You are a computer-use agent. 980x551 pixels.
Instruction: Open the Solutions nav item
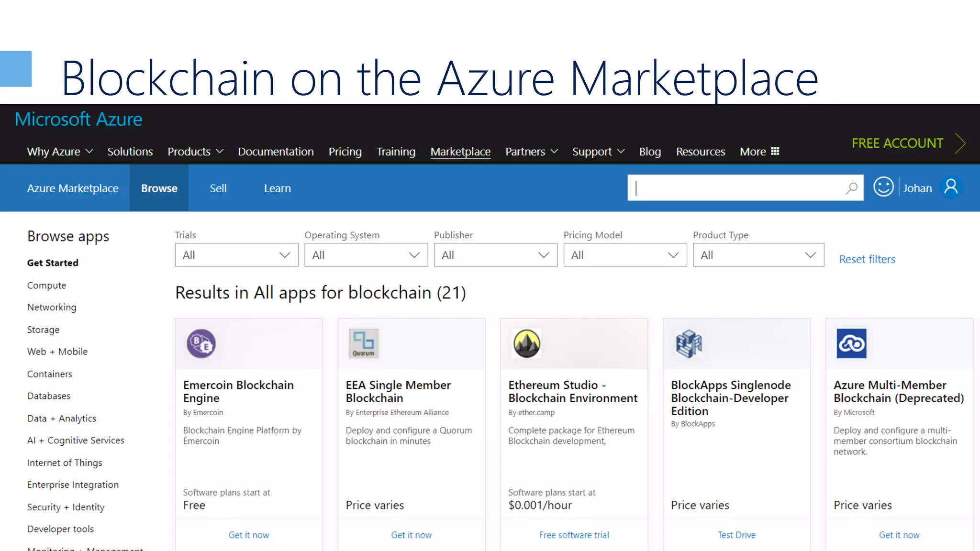coord(130,152)
